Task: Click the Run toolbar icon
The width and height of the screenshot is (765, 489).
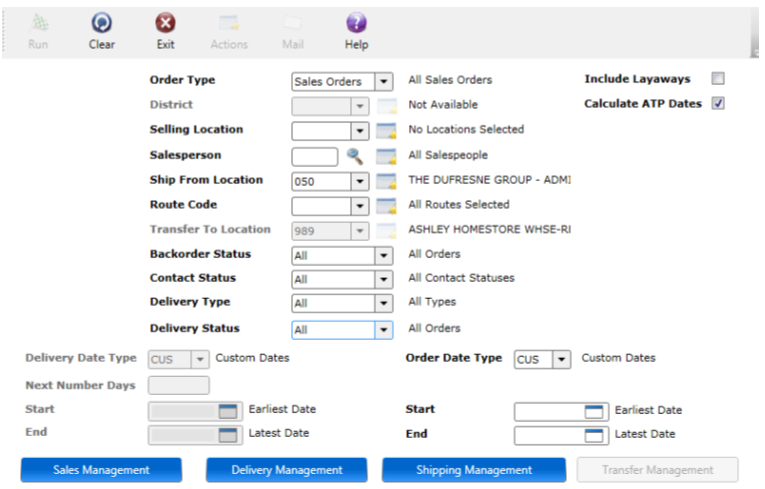Action: tap(39, 23)
